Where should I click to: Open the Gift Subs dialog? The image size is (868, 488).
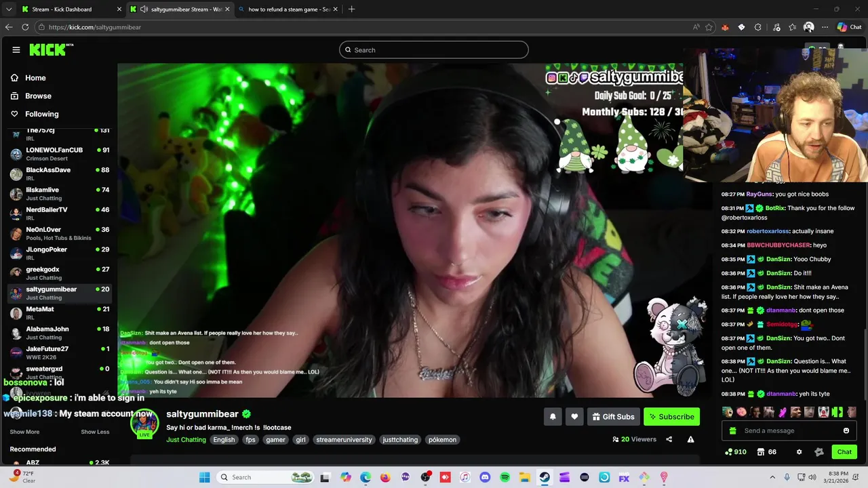[x=614, y=417]
